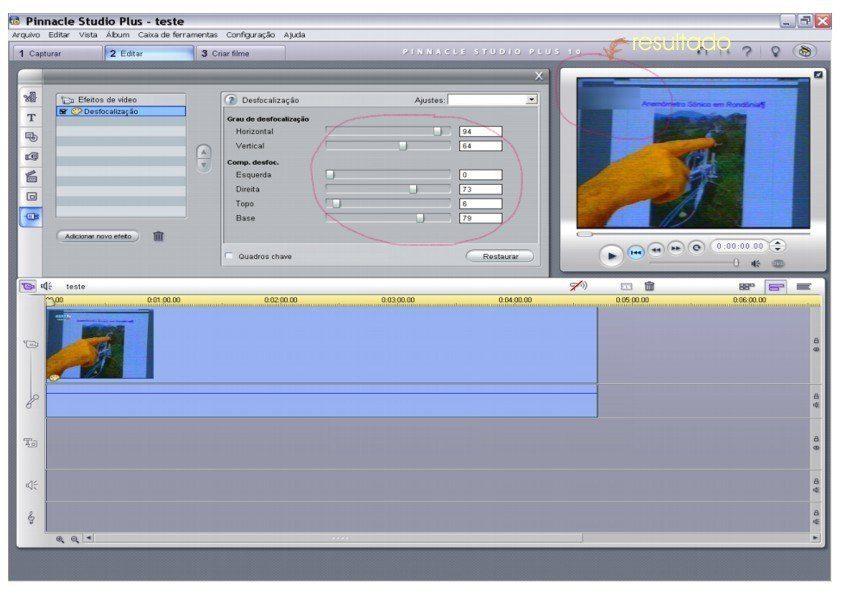Click the Restaurar button
Screen dimensions: 842x595
[x=500, y=256]
